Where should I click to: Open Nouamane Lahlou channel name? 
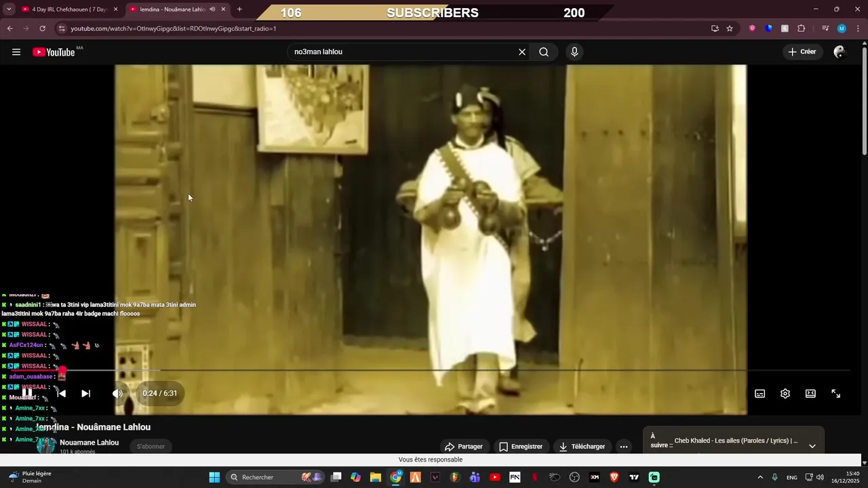pos(89,443)
